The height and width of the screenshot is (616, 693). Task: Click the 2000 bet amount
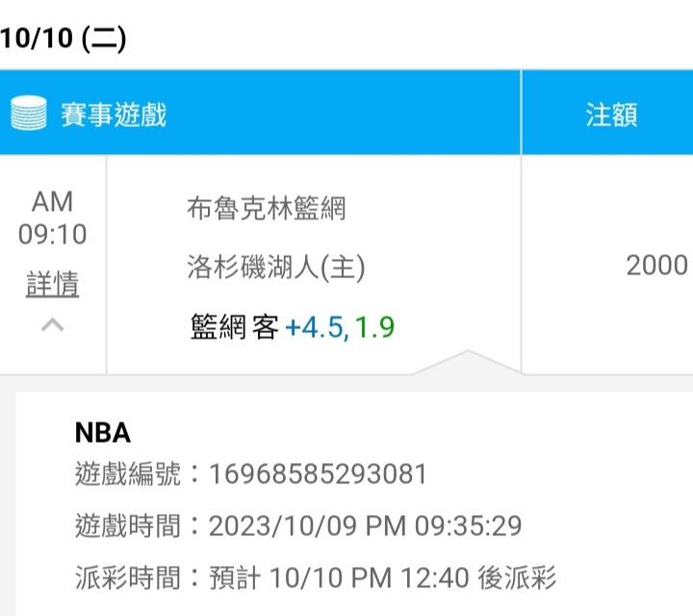[x=656, y=266]
